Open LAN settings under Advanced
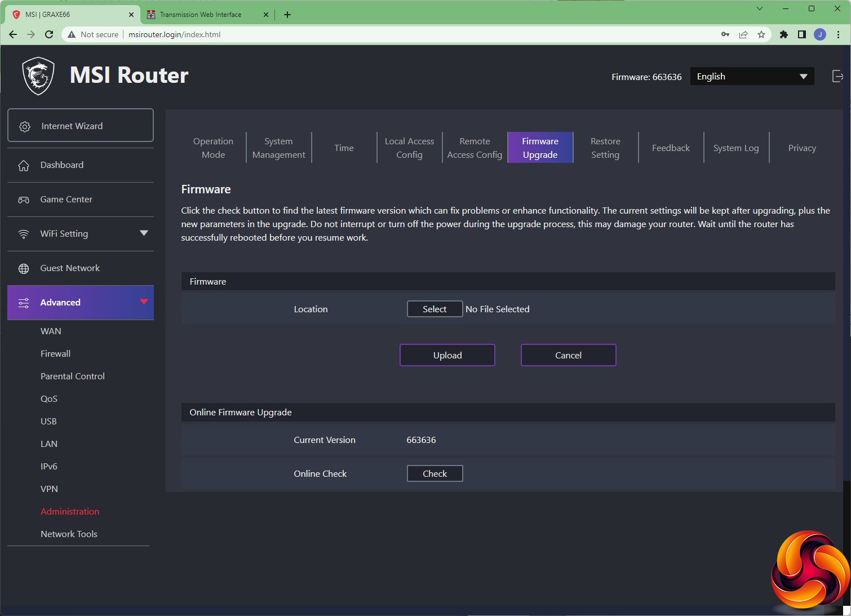The image size is (851, 616). (49, 444)
